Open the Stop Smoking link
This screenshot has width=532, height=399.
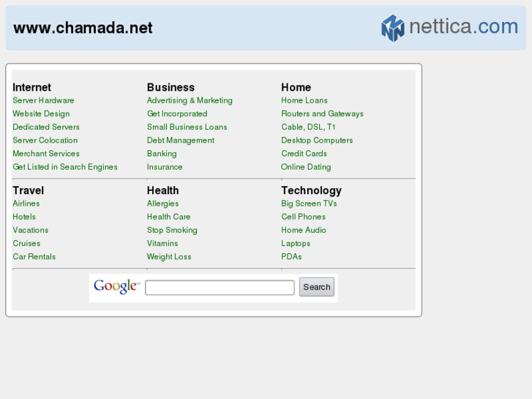point(172,230)
